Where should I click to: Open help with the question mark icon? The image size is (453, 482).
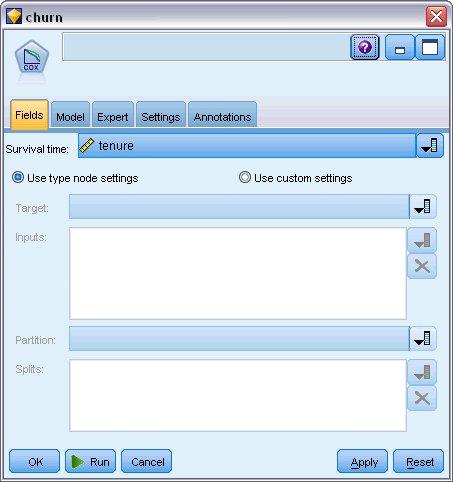365,47
